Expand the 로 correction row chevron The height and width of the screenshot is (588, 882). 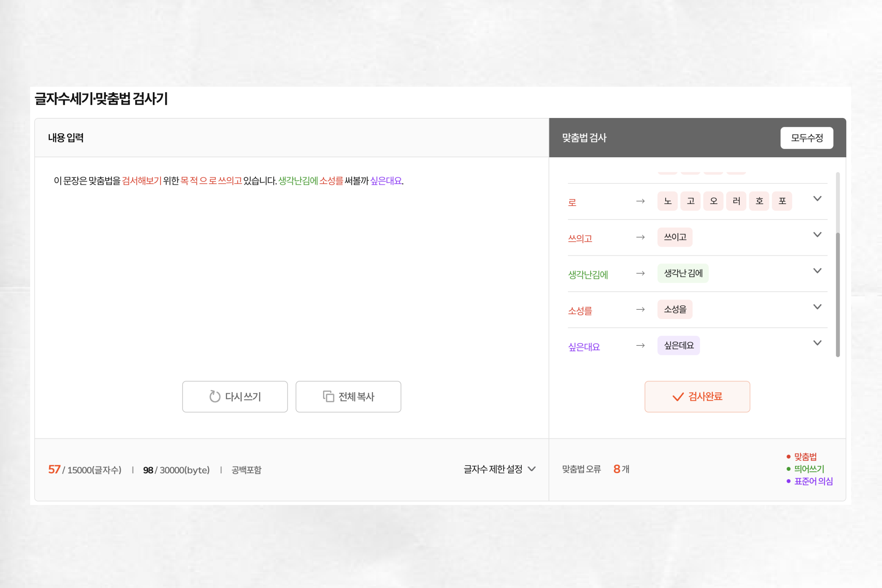click(x=817, y=199)
